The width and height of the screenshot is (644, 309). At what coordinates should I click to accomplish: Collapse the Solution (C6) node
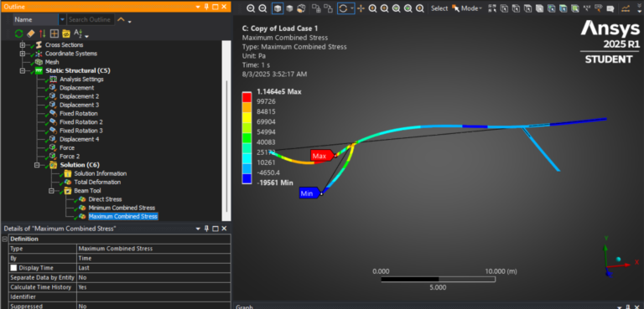[38, 165]
